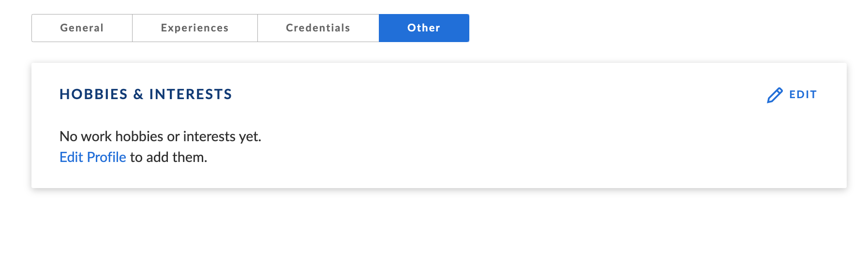Click the word HOBBIES in the heading
Screen dimensions: 868x264
[93, 94]
